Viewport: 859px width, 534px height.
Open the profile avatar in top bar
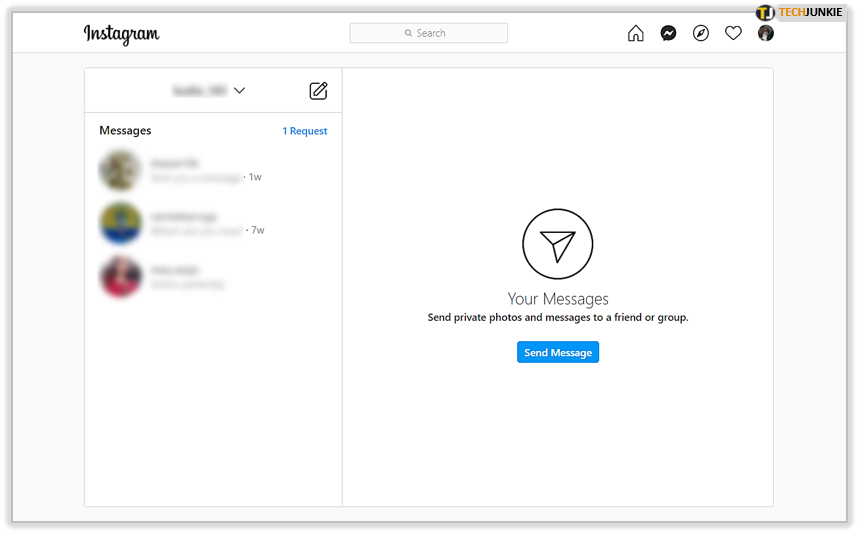pos(765,34)
